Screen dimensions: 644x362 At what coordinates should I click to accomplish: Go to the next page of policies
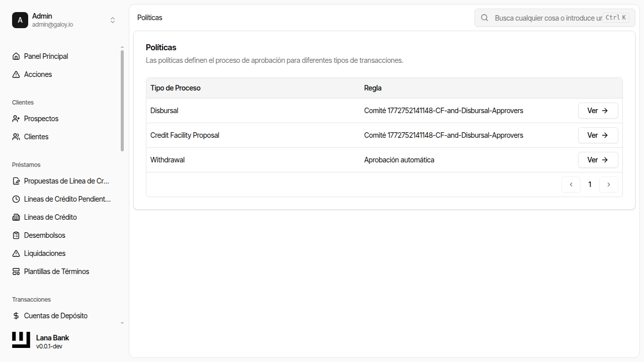click(x=608, y=185)
